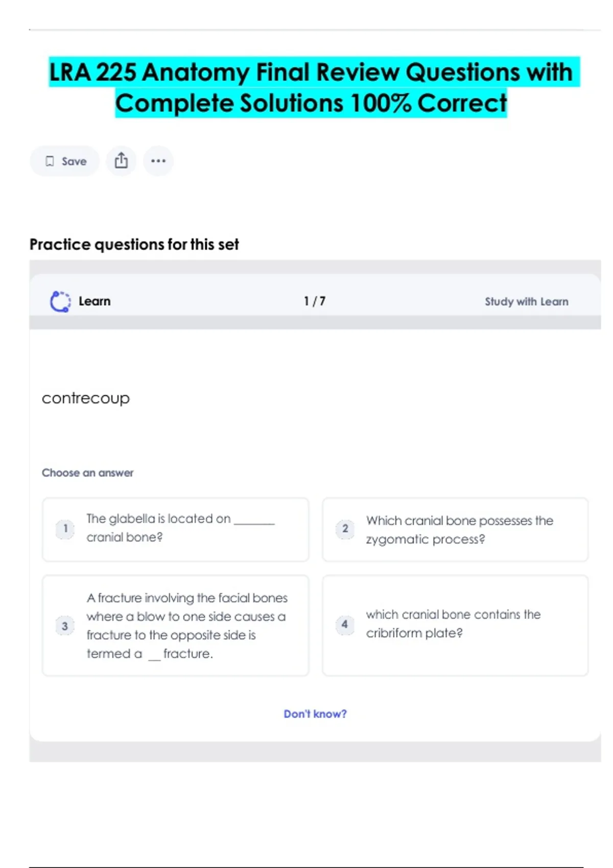613x868 pixels.
Task: Click the Practice questions for this set heading
Action: [134, 245]
